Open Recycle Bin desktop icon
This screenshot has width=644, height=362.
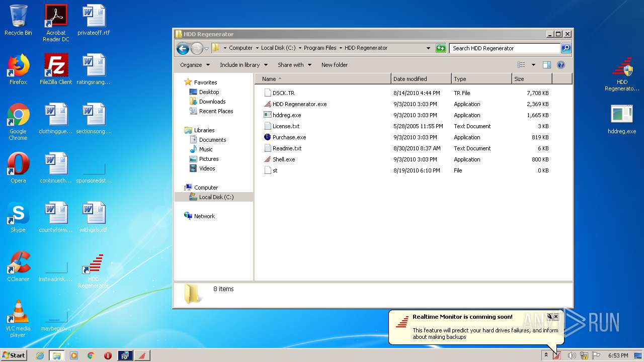point(18,20)
